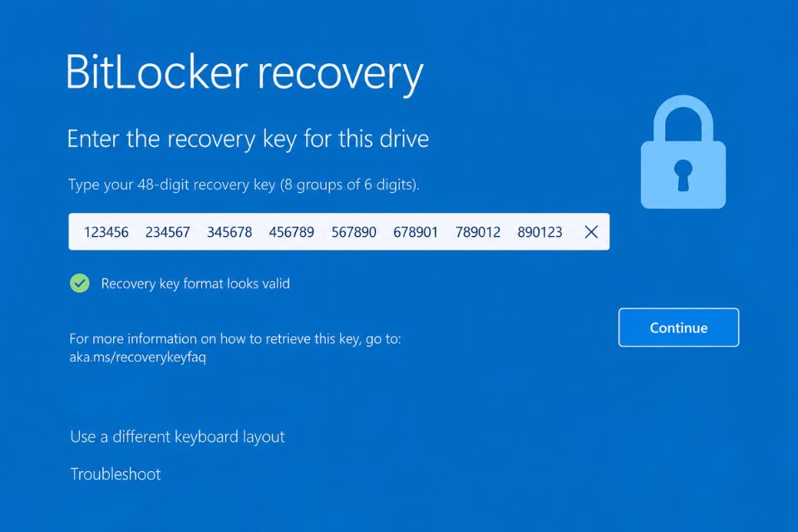Click the key group 345678

click(229, 232)
